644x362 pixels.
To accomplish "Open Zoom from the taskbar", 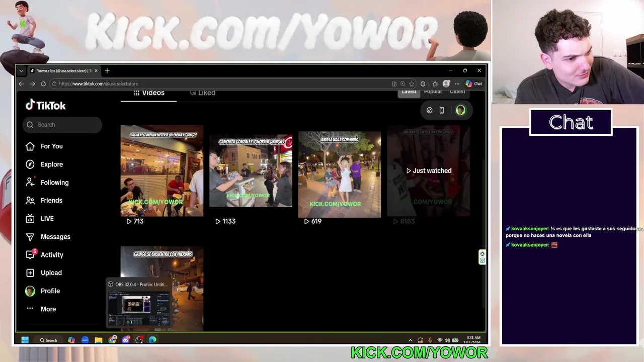I will (85, 340).
